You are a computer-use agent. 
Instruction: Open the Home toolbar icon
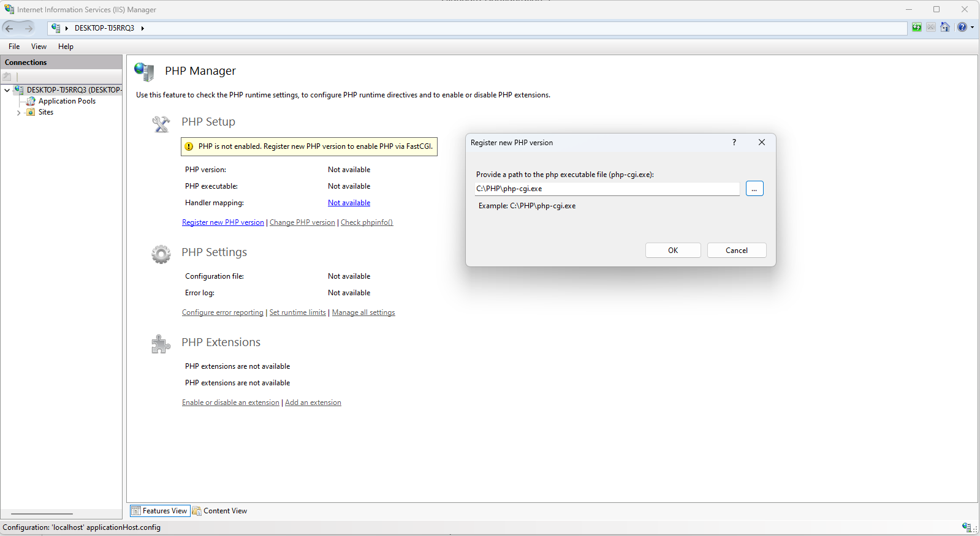[x=945, y=27]
